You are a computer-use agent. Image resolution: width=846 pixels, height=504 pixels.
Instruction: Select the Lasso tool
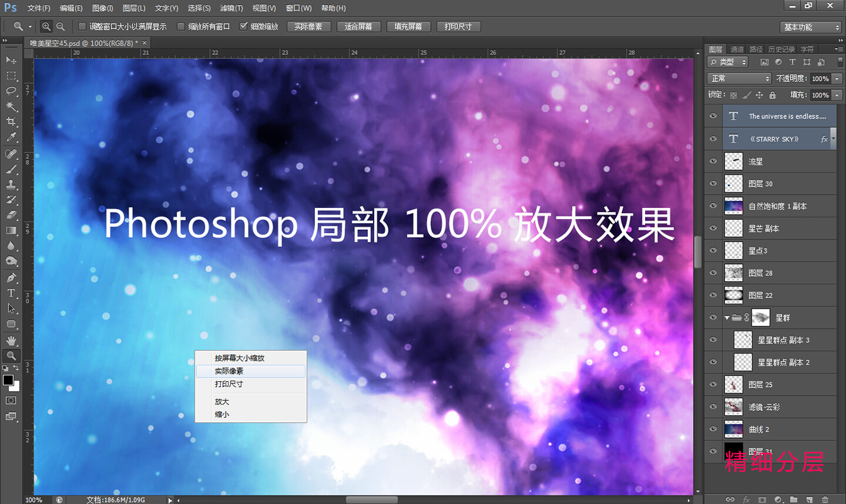[x=11, y=91]
